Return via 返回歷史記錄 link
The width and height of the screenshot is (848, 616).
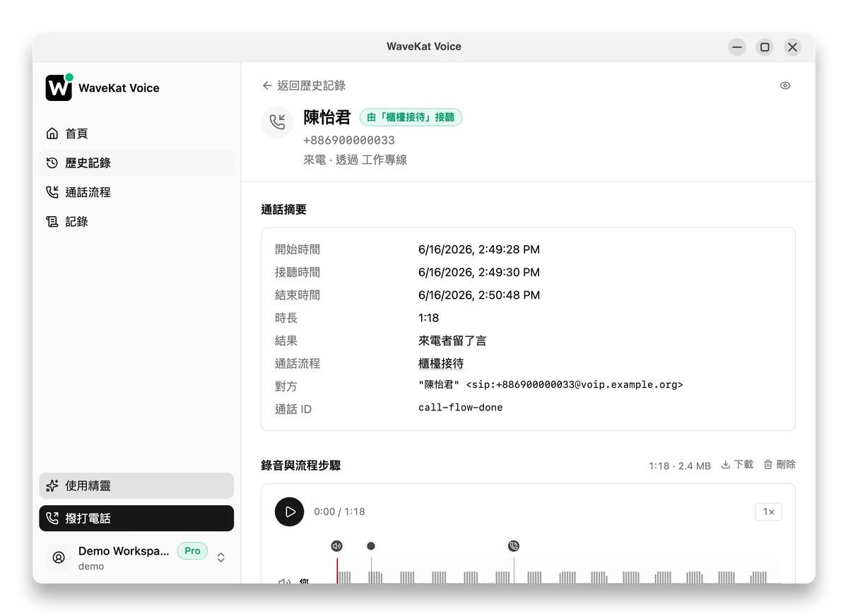[x=304, y=85]
